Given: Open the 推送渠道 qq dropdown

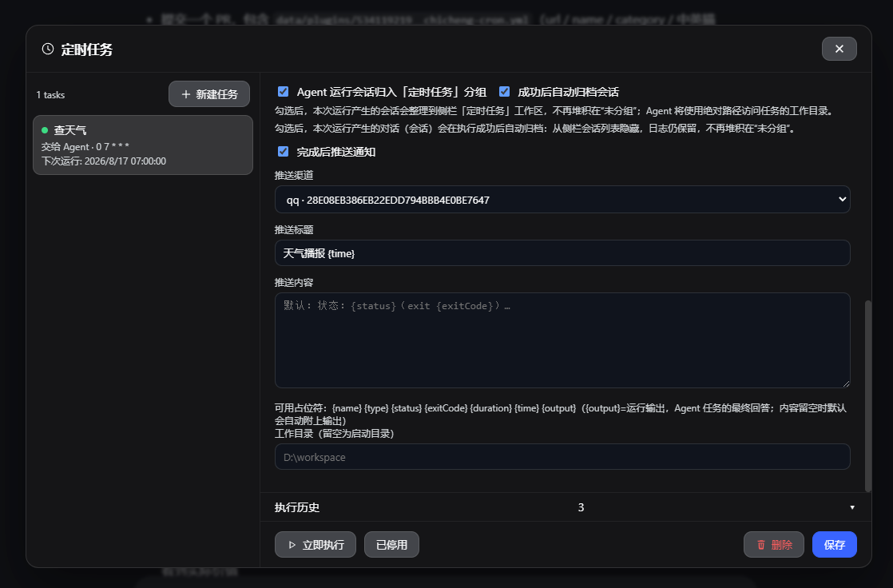Looking at the screenshot, I should point(562,200).
